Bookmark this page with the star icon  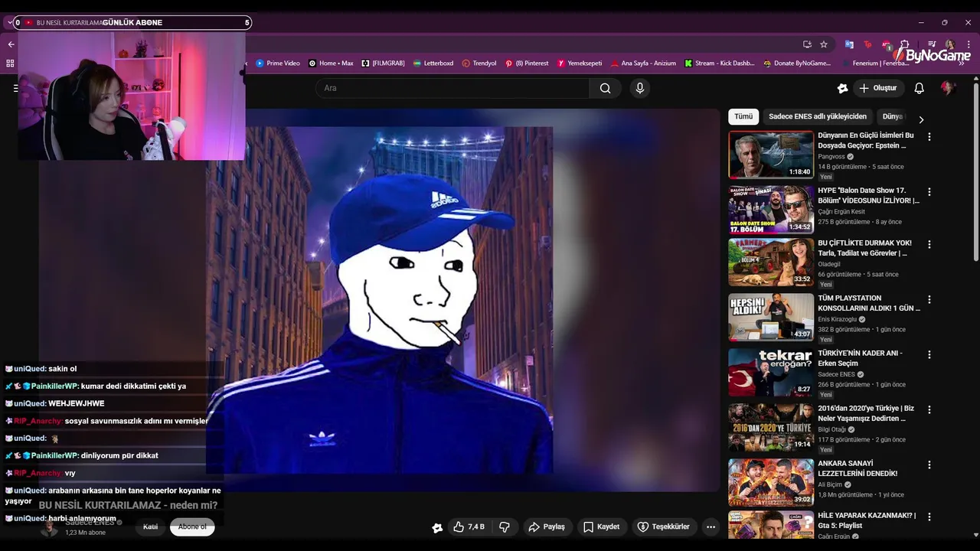pos(824,44)
